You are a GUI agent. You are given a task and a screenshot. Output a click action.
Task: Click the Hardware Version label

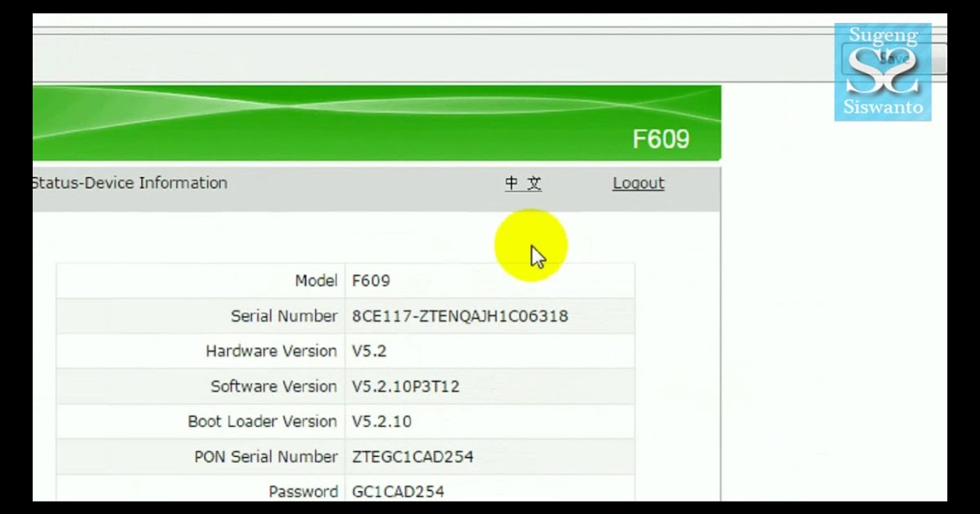pyautogui.click(x=271, y=351)
